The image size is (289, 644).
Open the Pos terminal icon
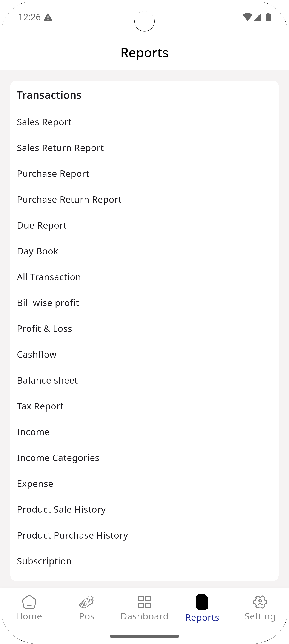pos(87,602)
